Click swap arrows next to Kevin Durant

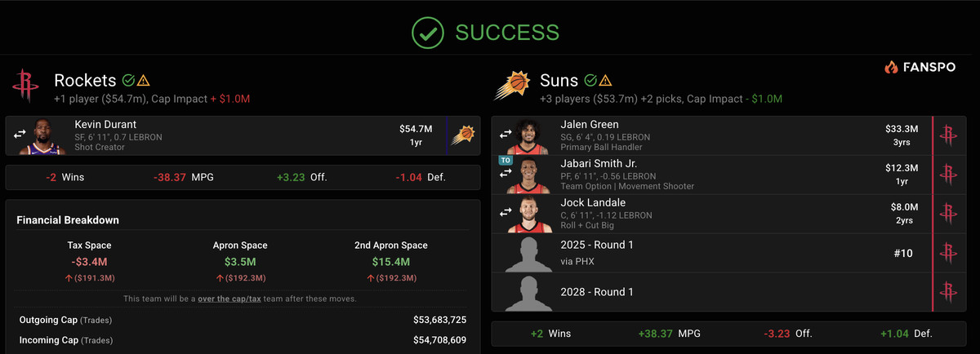(20, 135)
